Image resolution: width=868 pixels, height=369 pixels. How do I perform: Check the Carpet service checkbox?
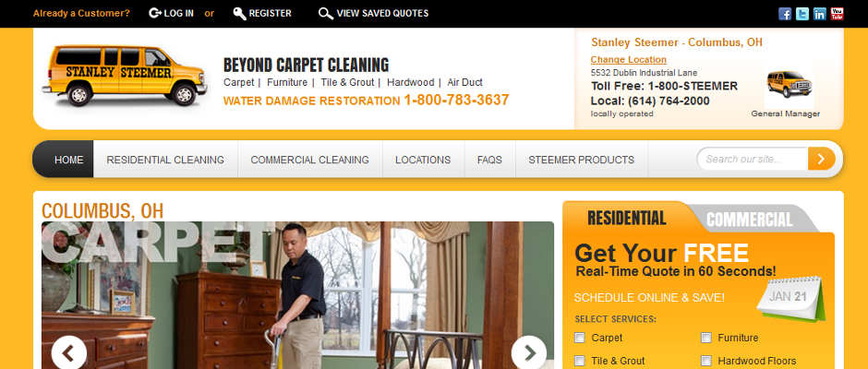click(x=580, y=338)
